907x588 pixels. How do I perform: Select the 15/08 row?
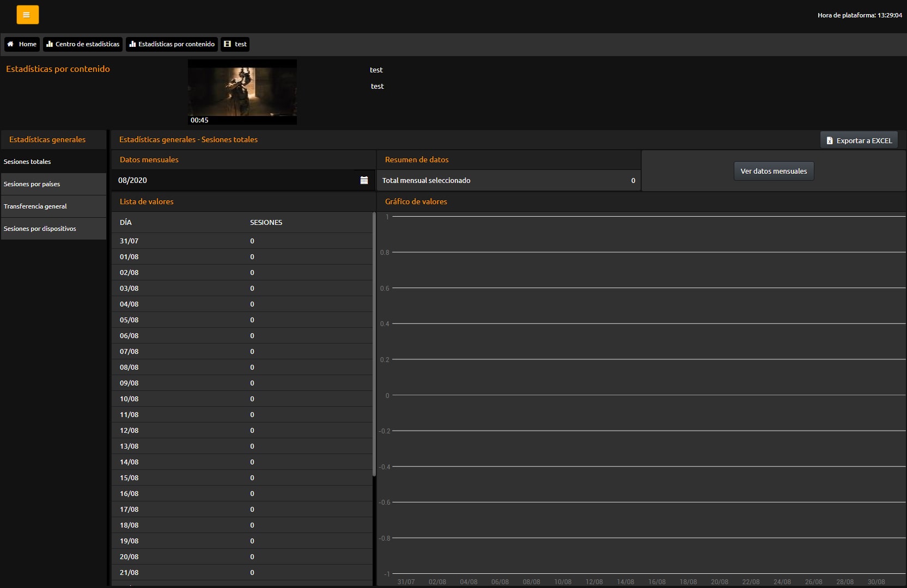[242, 477]
